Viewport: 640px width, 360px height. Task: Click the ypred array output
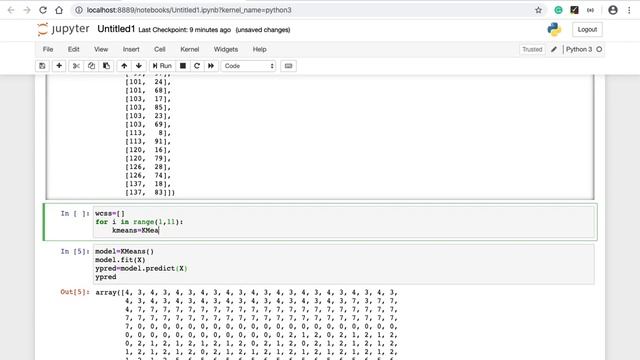click(x=247, y=324)
